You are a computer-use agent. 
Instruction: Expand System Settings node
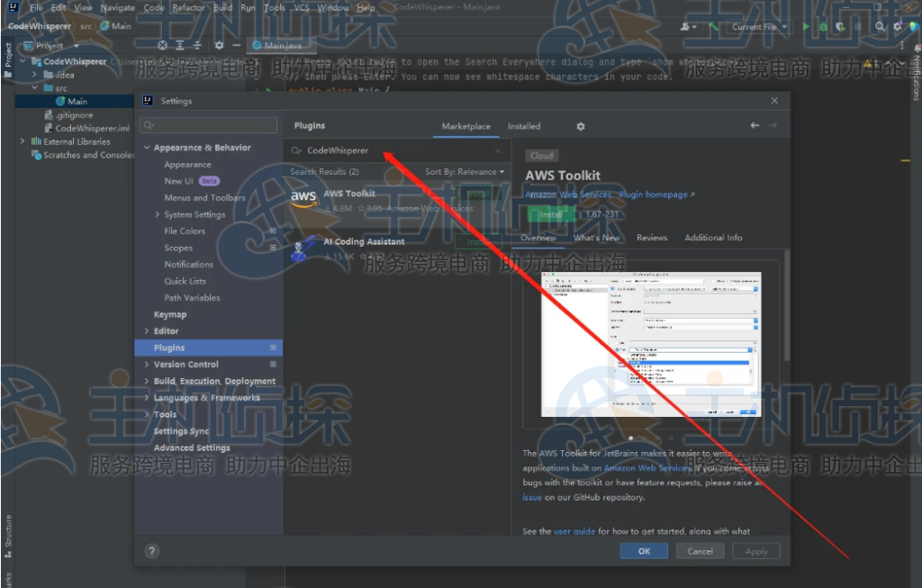(x=157, y=214)
